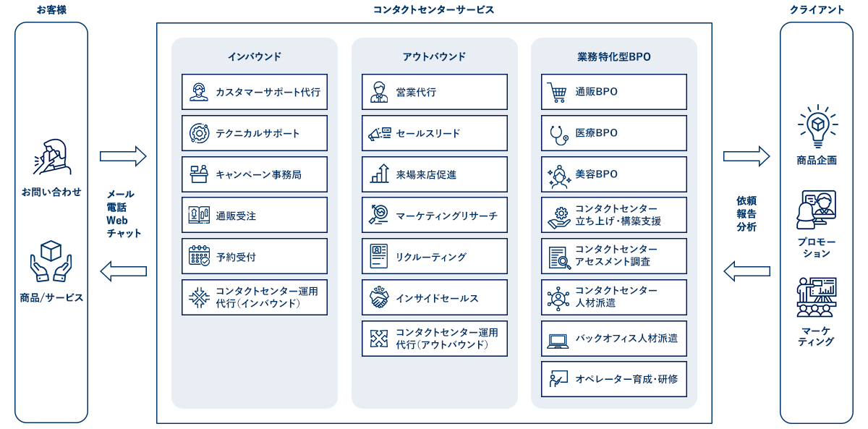The height and width of the screenshot is (429, 868).
Task: Click the shopping cart icon beside 通販BPO
Action: point(558,92)
